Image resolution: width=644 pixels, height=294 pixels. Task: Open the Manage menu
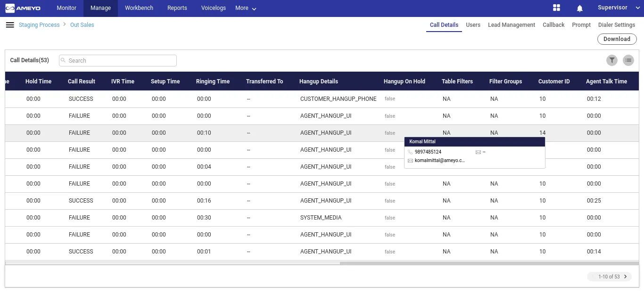(x=100, y=8)
